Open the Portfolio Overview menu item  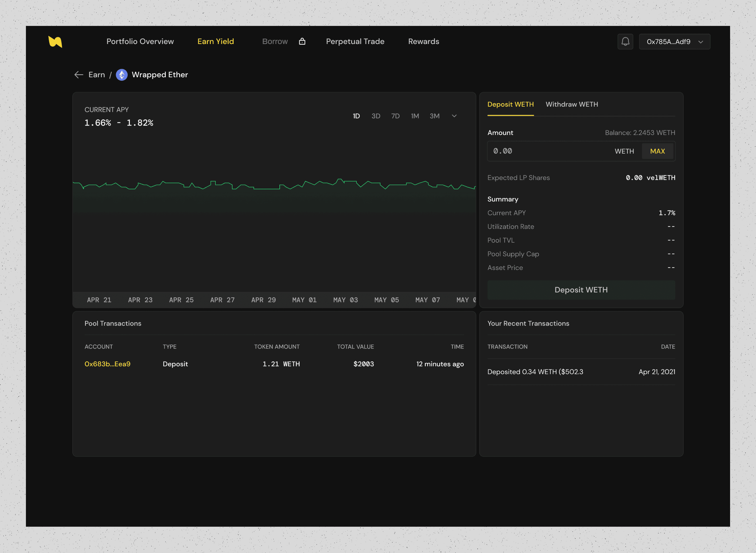point(140,42)
